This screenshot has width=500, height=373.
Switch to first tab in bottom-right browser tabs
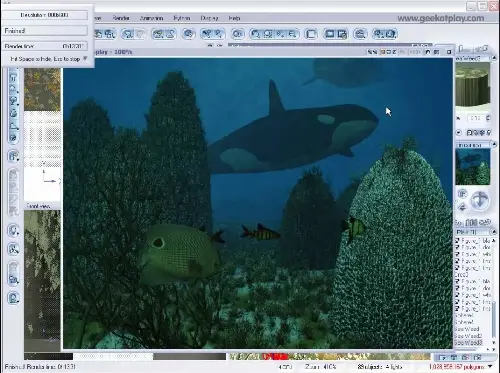pos(442,357)
